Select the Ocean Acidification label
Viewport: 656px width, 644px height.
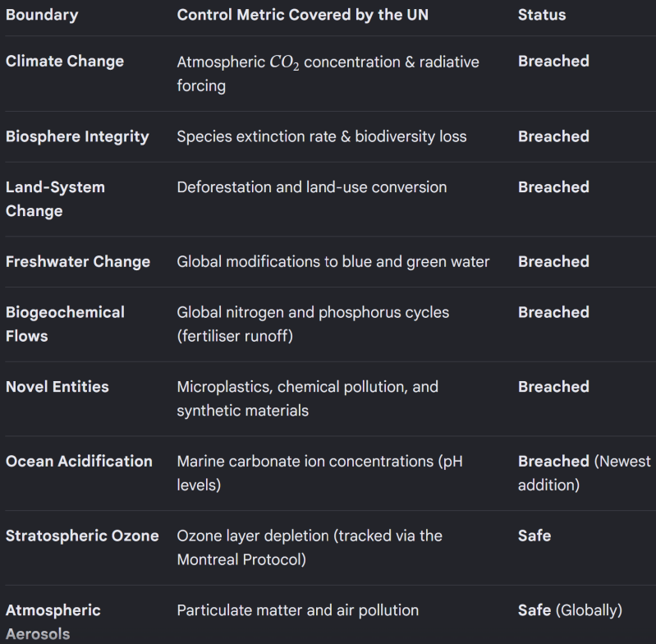79,461
